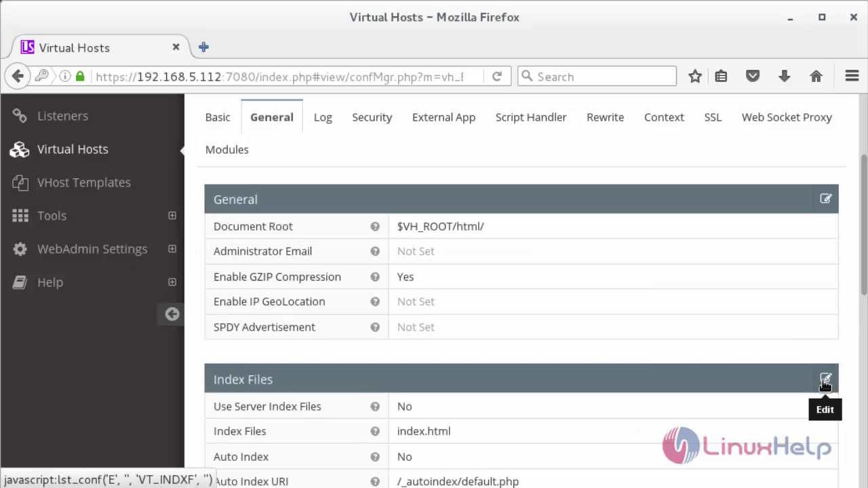Image resolution: width=868 pixels, height=488 pixels.
Task: Click the Firefox Search box
Action: click(597, 77)
